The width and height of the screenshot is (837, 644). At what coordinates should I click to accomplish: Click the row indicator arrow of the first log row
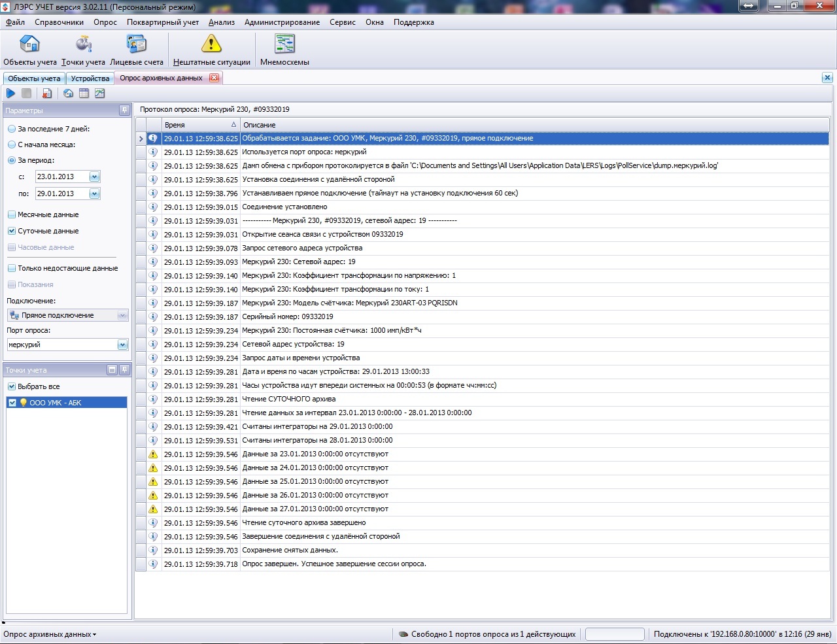[x=141, y=139]
